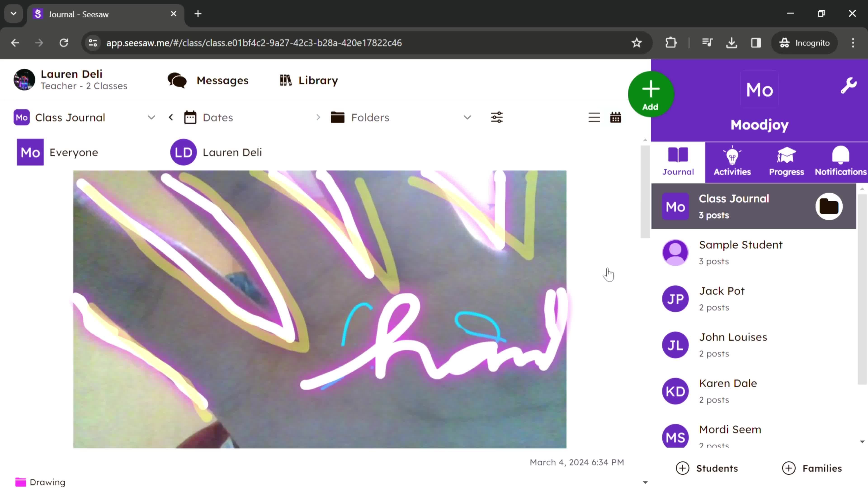
Task: Toggle list view layout
Action: click(594, 117)
